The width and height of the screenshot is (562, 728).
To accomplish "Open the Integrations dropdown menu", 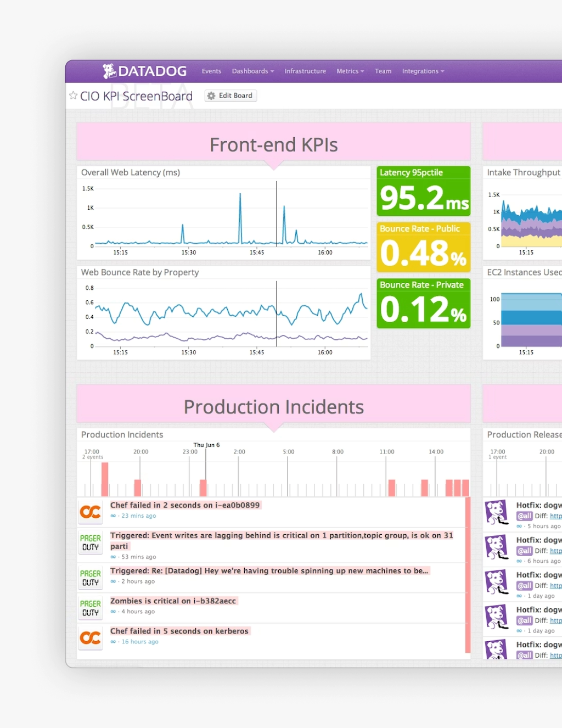I will 423,71.
